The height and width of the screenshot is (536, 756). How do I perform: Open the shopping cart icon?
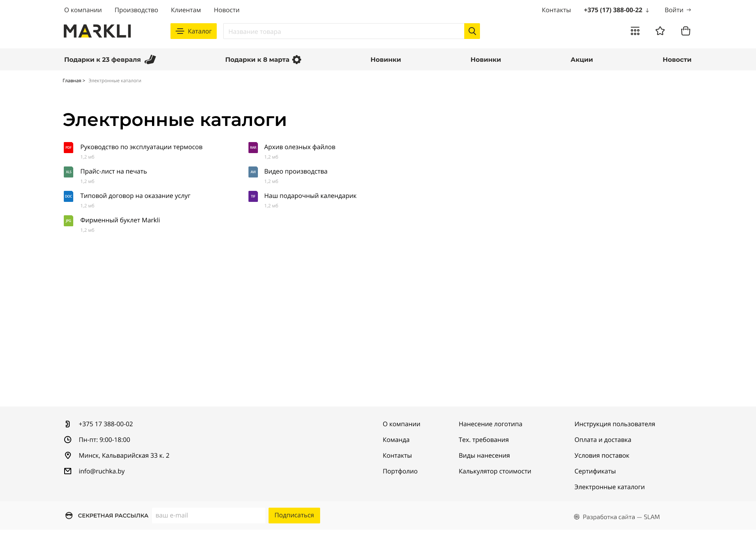point(686,31)
